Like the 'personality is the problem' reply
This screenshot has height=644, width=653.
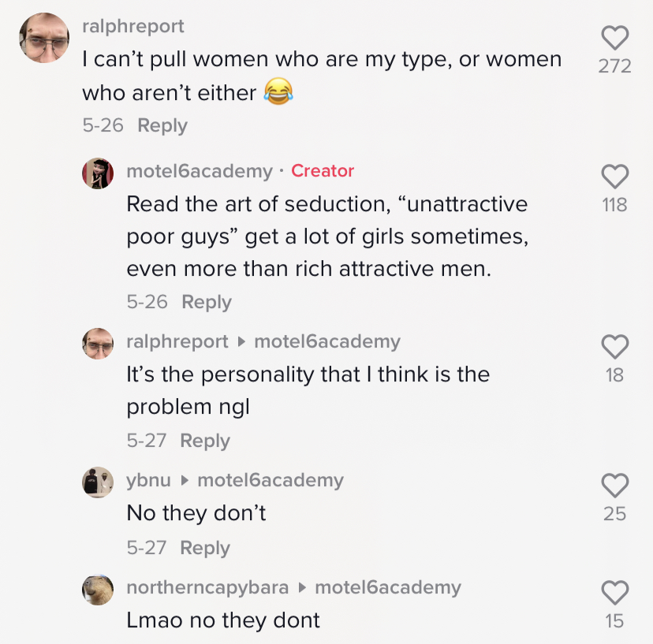(x=614, y=346)
